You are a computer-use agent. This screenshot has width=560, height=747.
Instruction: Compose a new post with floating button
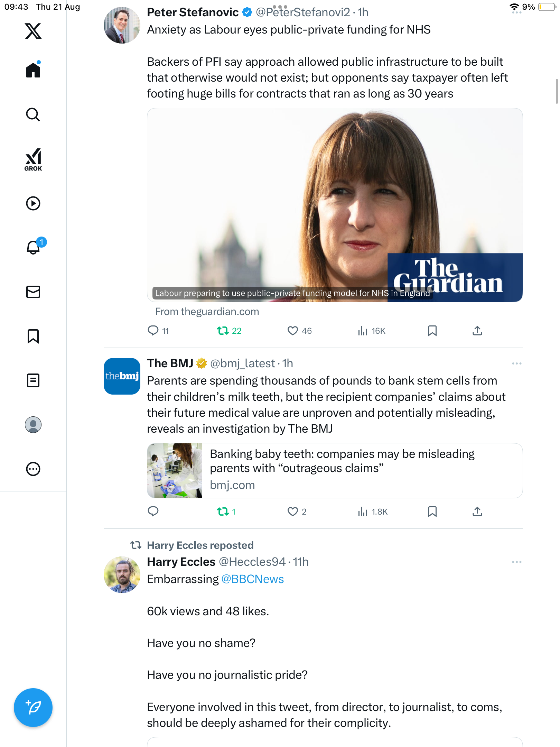[x=33, y=708]
